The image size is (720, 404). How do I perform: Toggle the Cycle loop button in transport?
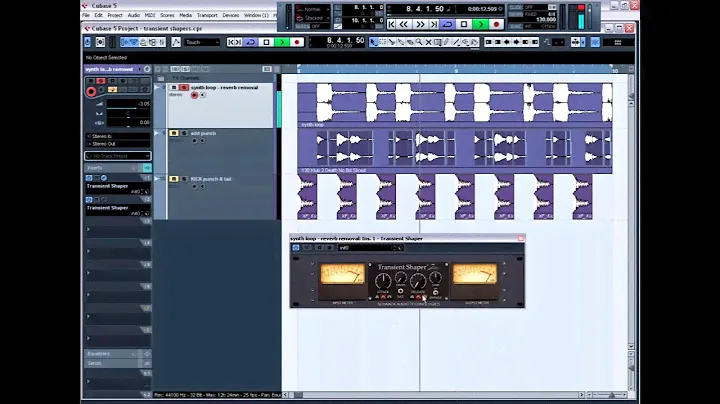pos(449,24)
